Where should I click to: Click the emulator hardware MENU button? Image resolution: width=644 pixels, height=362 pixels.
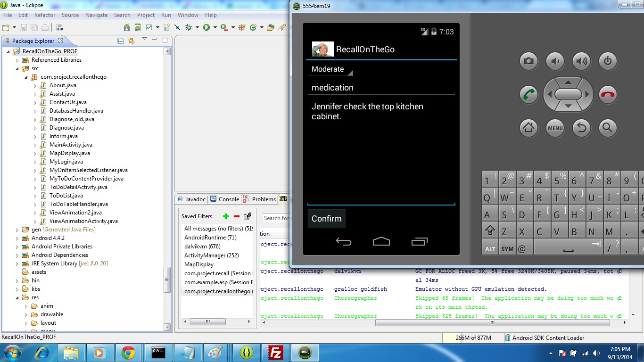(555, 127)
